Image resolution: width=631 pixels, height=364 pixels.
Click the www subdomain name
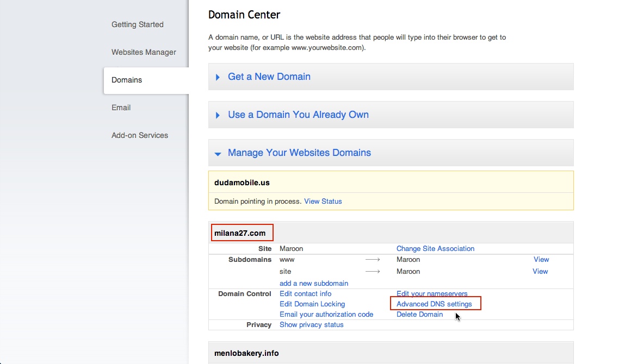pos(287,260)
